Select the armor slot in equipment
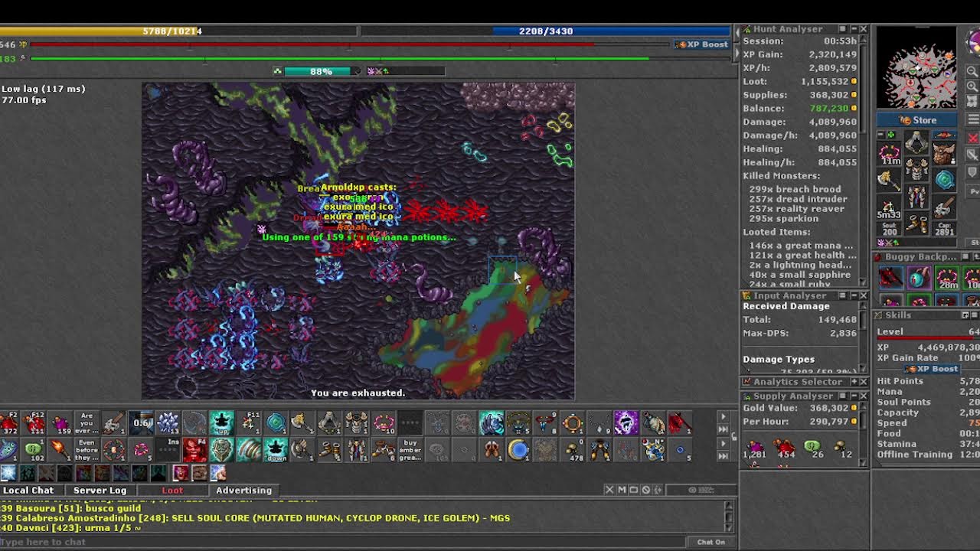This screenshot has height=551, width=980. [x=916, y=170]
